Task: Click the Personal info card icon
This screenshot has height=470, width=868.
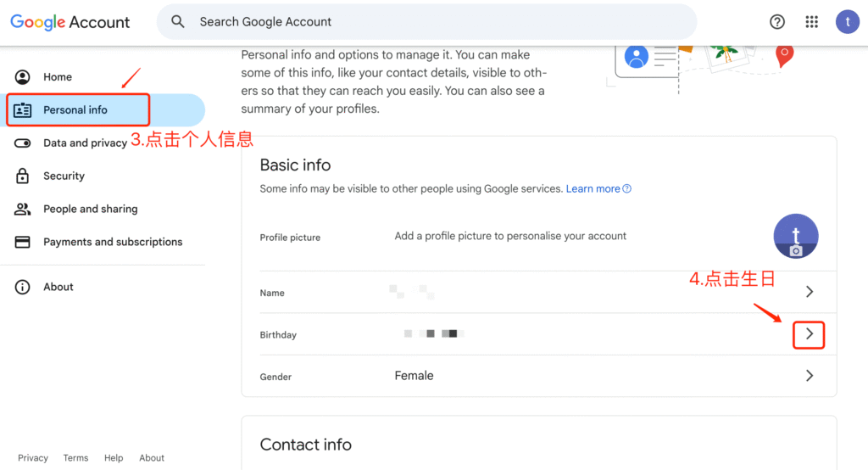Action: click(x=22, y=109)
